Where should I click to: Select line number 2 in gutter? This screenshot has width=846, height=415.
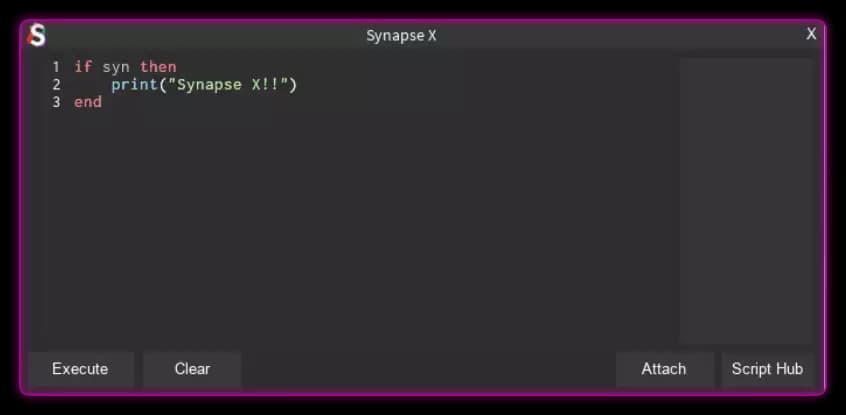[57, 84]
